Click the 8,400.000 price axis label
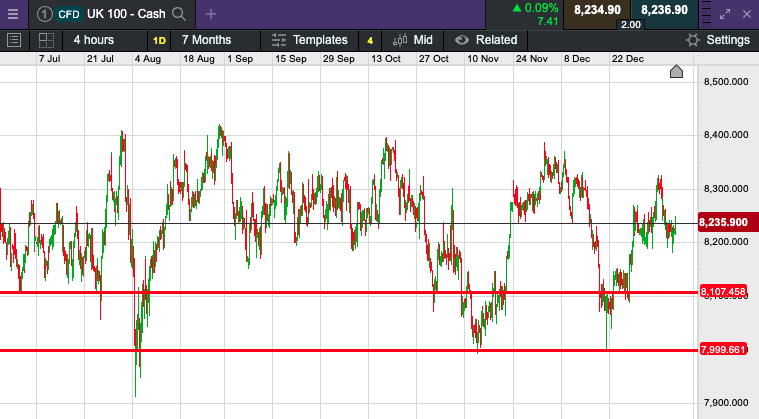The image size is (759, 419). pyautogui.click(x=726, y=135)
